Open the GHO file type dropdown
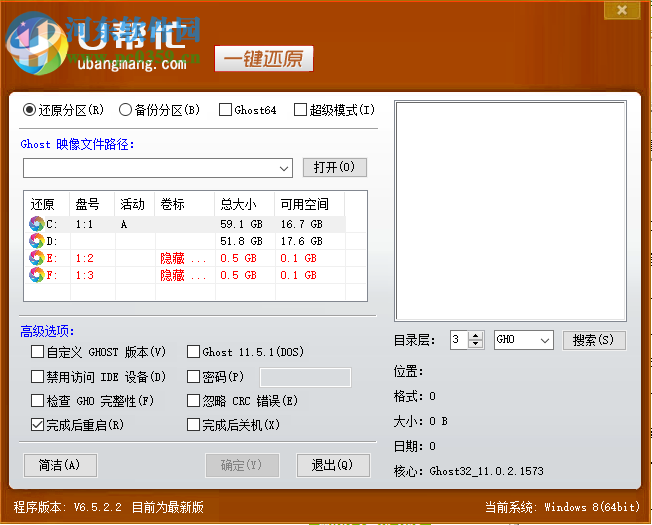652x525 pixels. point(545,340)
